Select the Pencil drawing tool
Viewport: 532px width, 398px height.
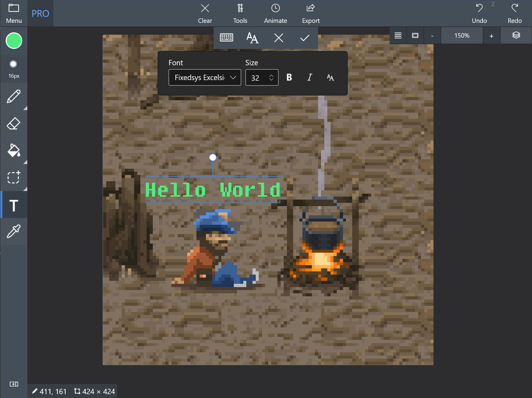pos(14,96)
